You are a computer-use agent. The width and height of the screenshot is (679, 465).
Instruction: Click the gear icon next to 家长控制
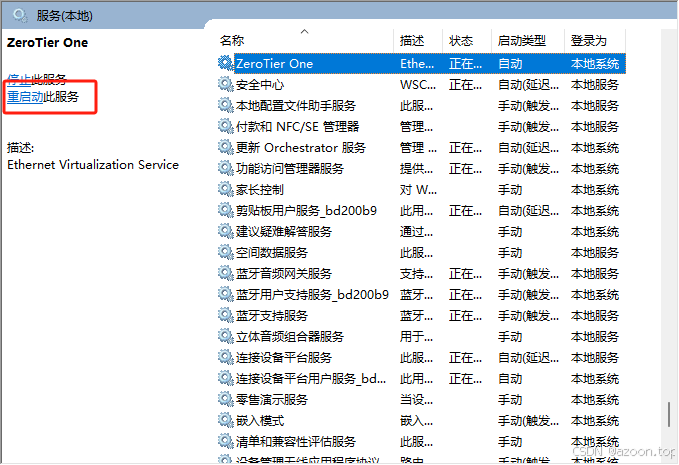click(225, 189)
